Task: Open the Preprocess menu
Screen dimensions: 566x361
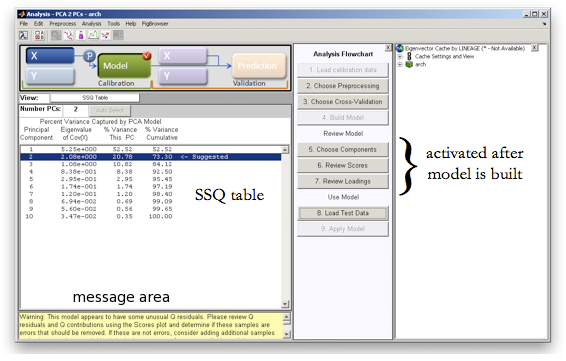Action: pos(62,24)
